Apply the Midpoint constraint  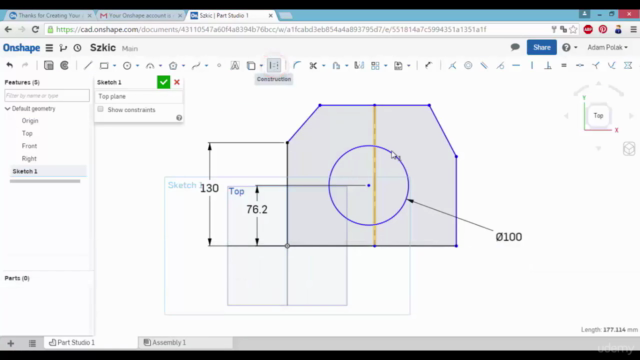click(580, 65)
